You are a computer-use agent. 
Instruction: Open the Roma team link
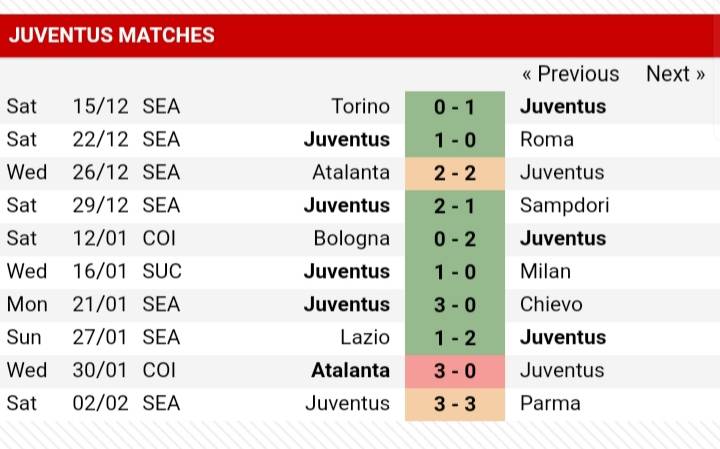click(x=547, y=140)
